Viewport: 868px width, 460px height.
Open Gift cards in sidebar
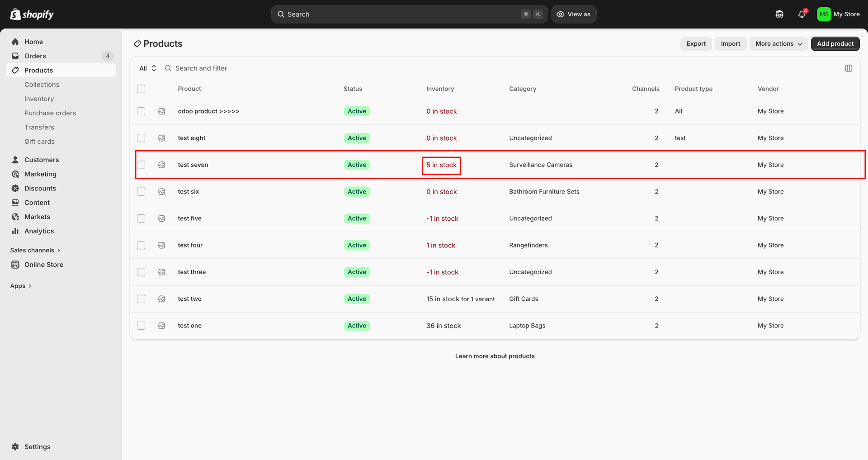tap(39, 142)
